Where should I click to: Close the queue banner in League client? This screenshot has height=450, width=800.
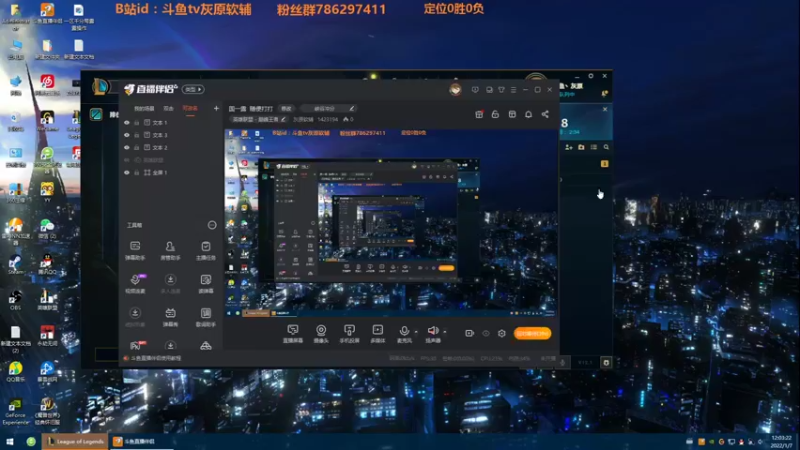(x=605, y=109)
